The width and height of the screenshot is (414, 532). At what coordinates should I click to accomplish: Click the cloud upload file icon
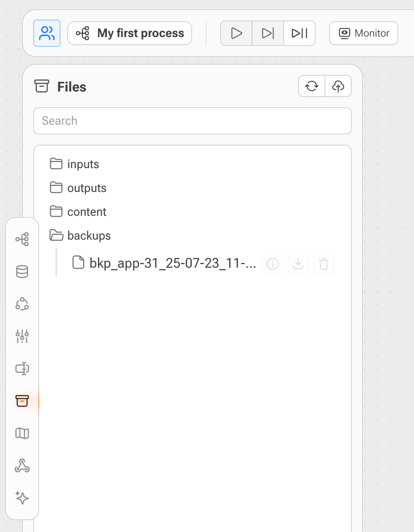point(338,86)
